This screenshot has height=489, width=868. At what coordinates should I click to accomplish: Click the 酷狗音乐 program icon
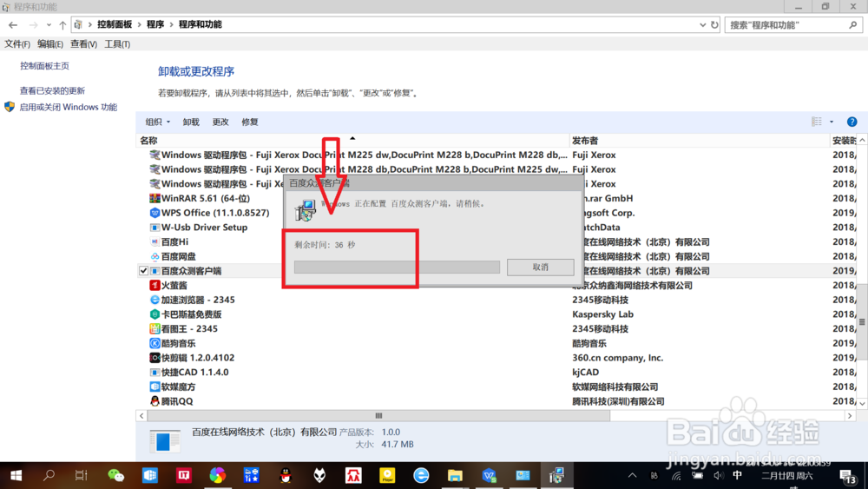155,343
